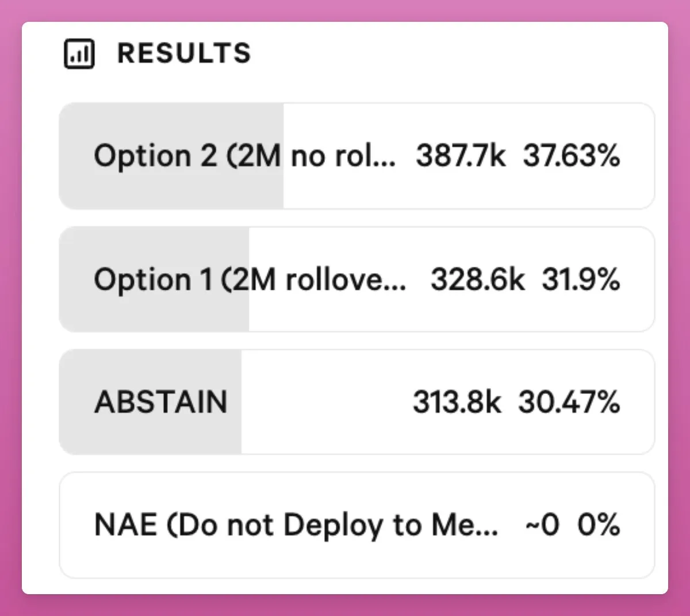Click the 387.7k vote count

(461, 156)
